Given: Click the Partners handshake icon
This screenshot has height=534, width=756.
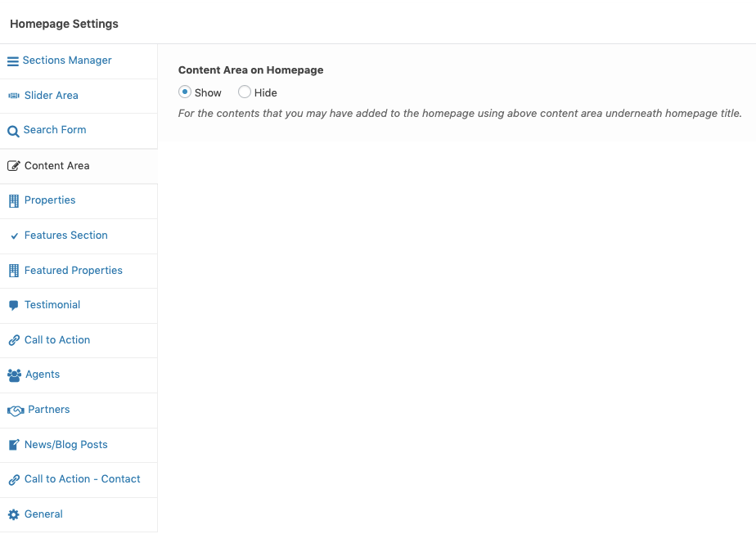Looking at the screenshot, I should 16,411.
